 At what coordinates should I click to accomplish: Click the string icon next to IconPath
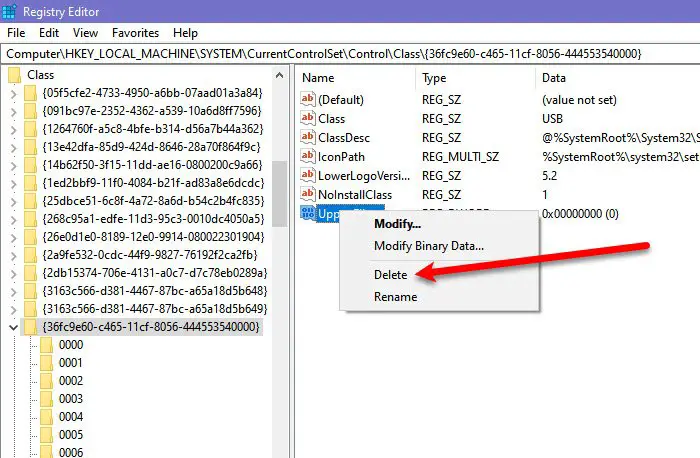coord(308,156)
